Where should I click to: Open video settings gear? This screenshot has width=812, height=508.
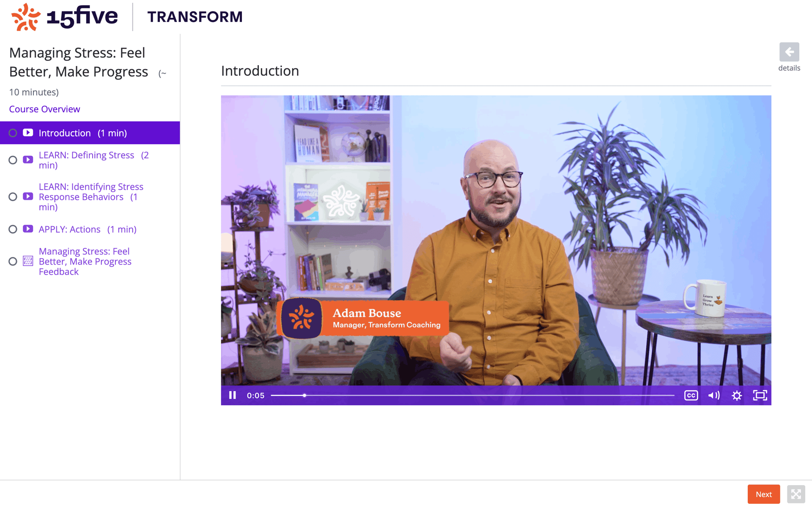[737, 395]
